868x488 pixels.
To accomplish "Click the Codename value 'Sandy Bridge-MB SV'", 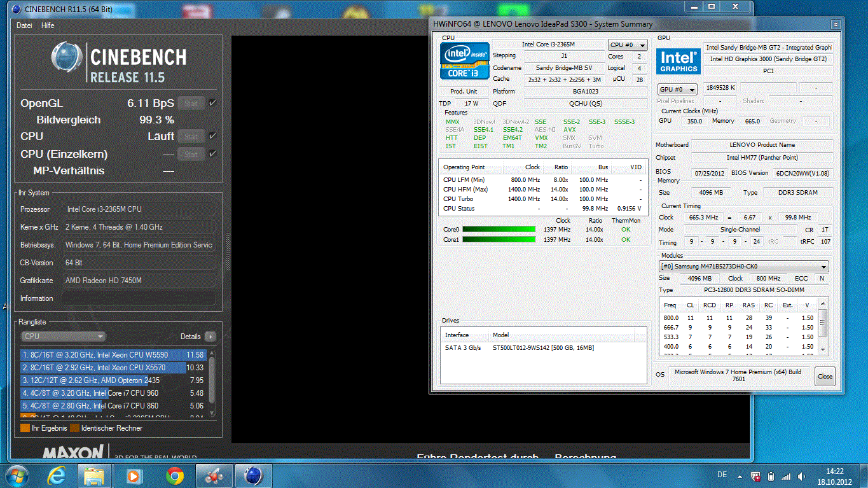I will [x=564, y=68].
